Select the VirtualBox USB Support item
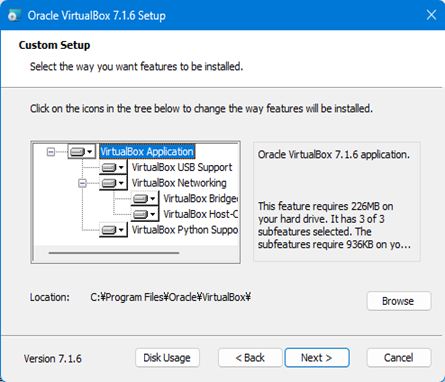This screenshot has width=445, height=382. pyautogui.click(x=182, y=167)
